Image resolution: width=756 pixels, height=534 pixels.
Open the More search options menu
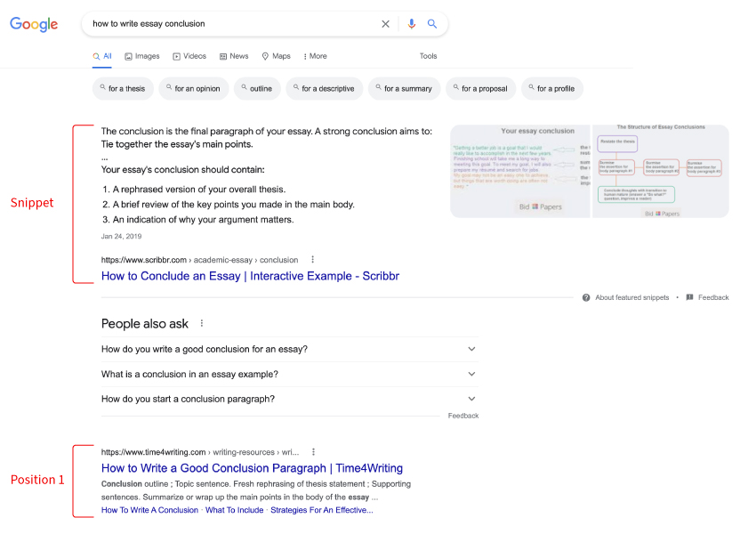click(315, 56)
